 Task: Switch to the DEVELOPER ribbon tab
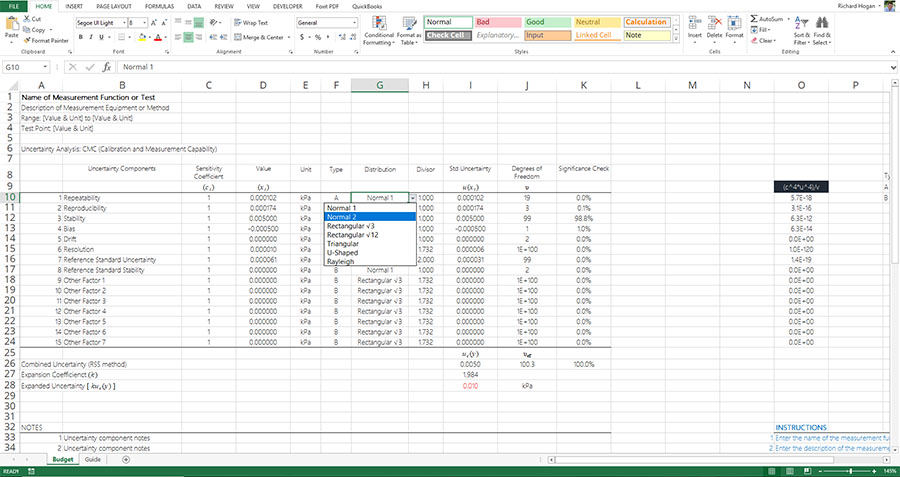tap(288, 6)
